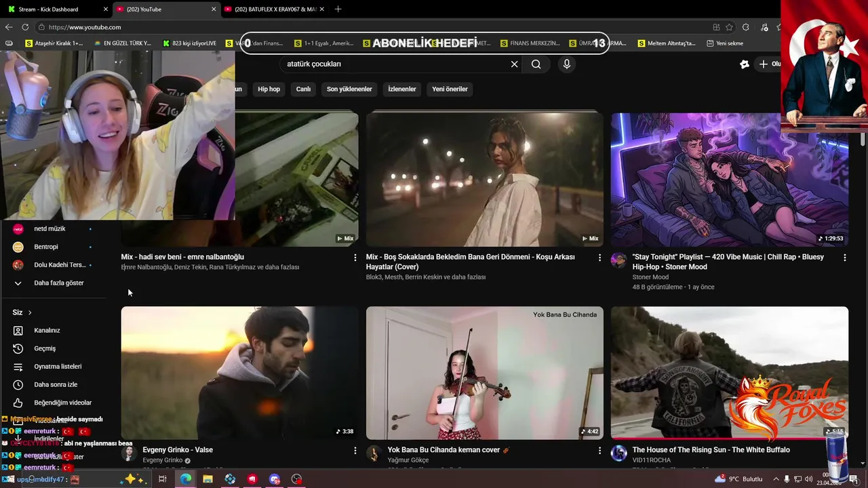Open the Evgeny Grinko channel avatar

(x=129, y=453)
